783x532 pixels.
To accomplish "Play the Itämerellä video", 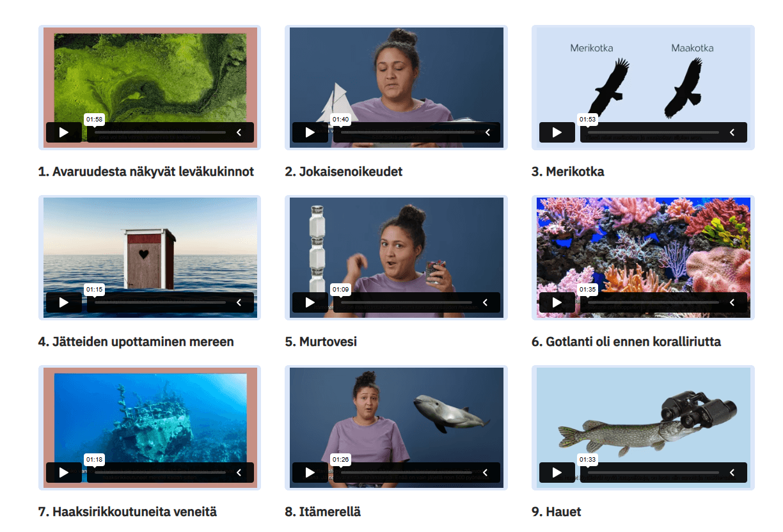I will (310, 473).
